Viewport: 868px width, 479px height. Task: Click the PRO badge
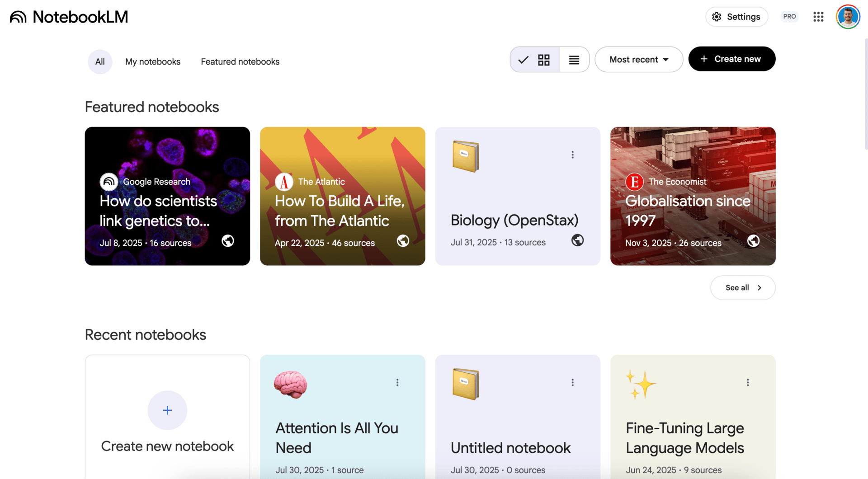coord(789,17)
